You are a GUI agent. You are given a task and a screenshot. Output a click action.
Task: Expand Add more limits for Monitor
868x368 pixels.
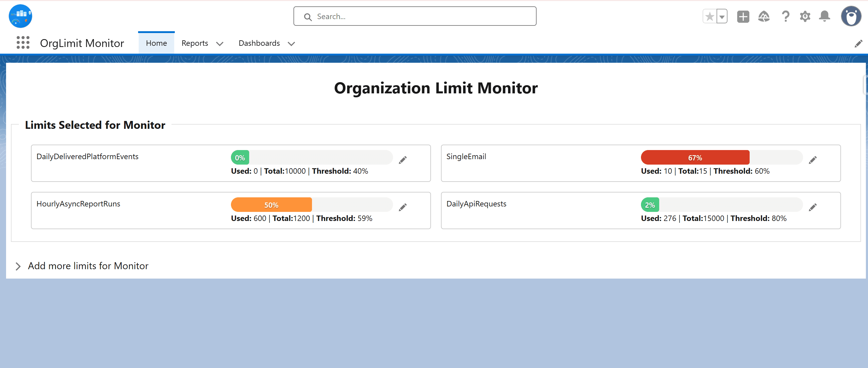click(82, 266)
